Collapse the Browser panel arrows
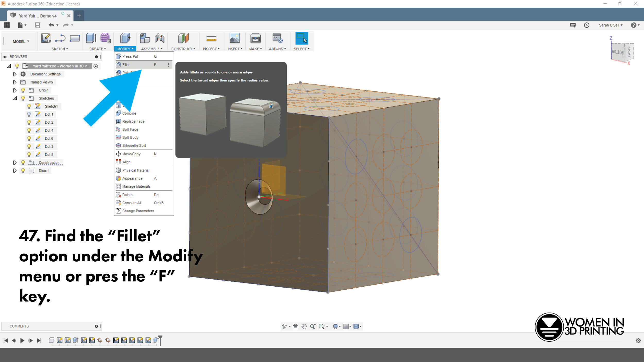This screenshot has height=362, width=644. [x=5, y=57]
